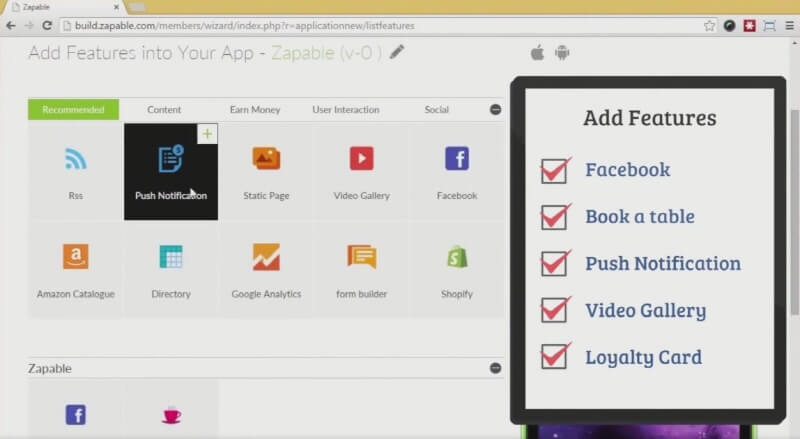This screenshot has width=800, height=439.
Task: Click the Zapable app name in heading
Action: [x=326, y=53]
